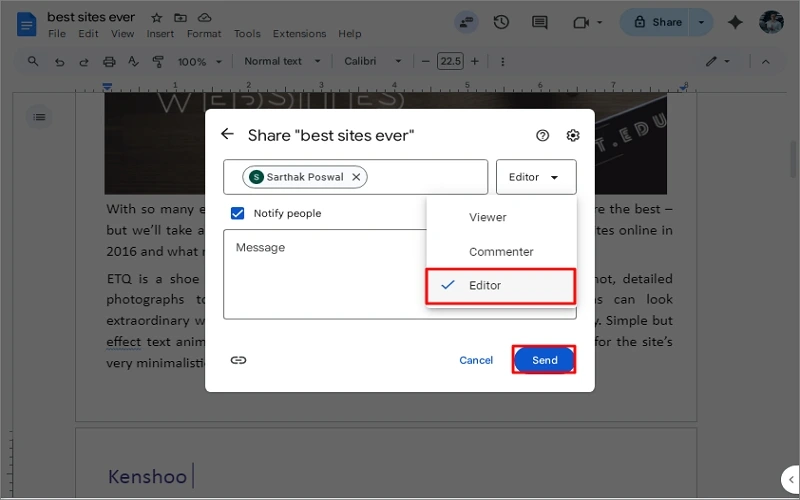Viewport: 800px width, 500px height.
Task: Click the people input field
Action: (x=356, y=177)
